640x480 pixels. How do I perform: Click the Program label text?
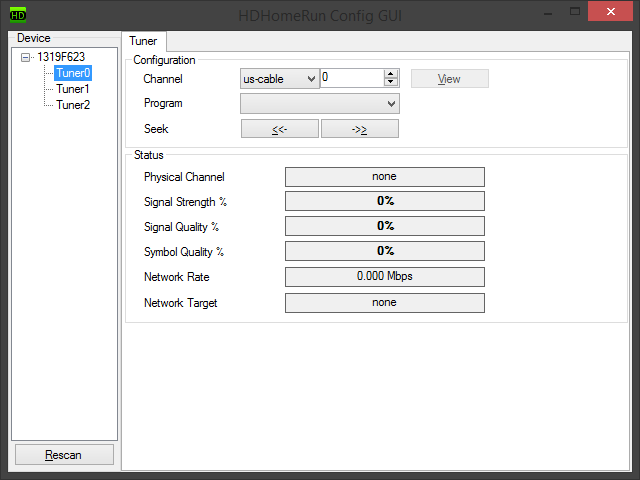coord(163,103)
